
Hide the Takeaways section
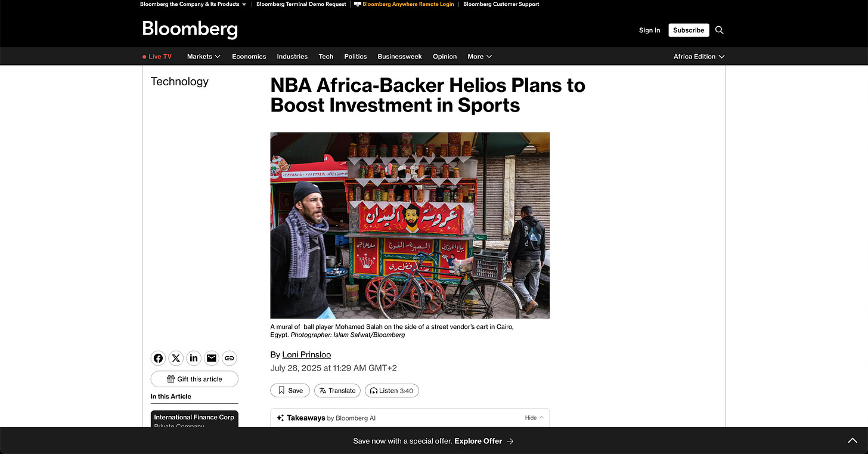[534, 418]
